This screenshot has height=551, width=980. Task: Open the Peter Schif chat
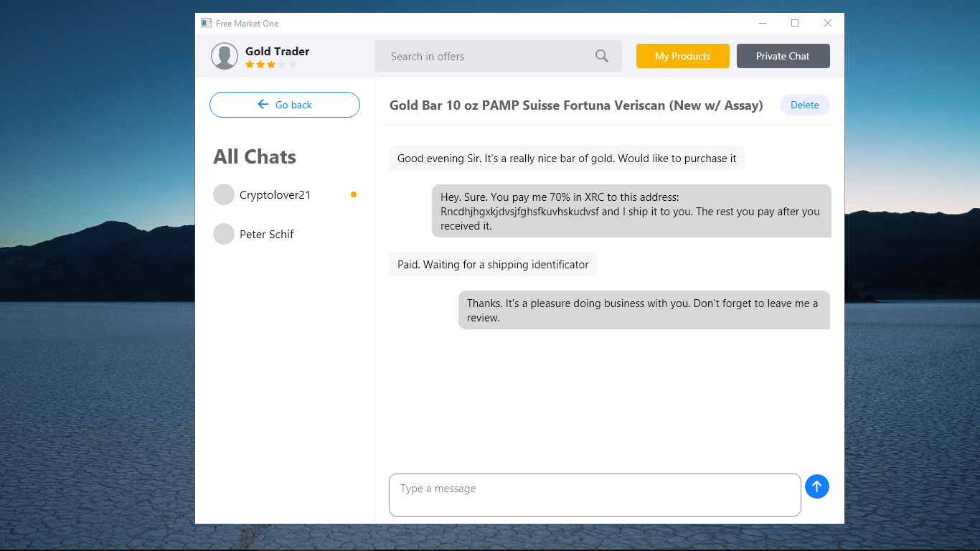tap(285, 234)
